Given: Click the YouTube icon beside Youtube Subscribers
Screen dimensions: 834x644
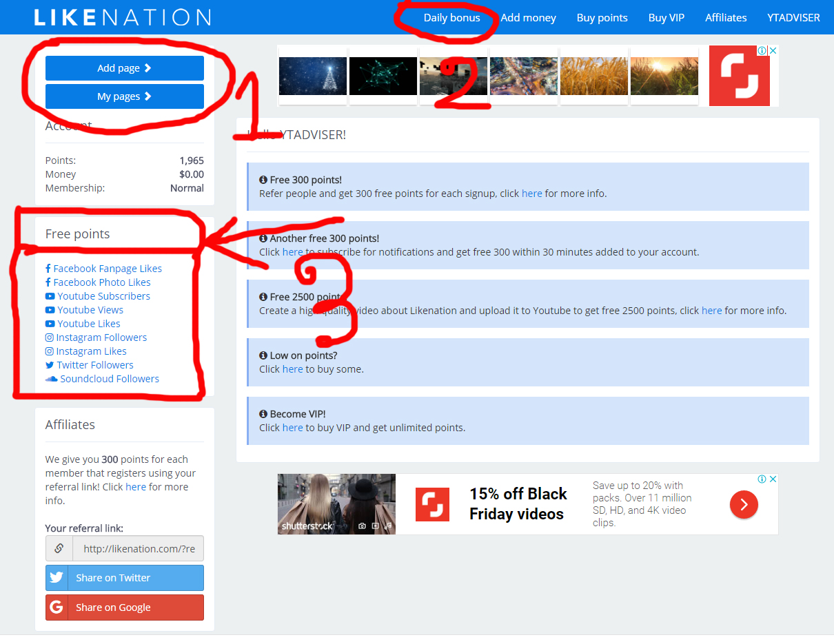Looking at the screenshot, I should coord(50,296).
